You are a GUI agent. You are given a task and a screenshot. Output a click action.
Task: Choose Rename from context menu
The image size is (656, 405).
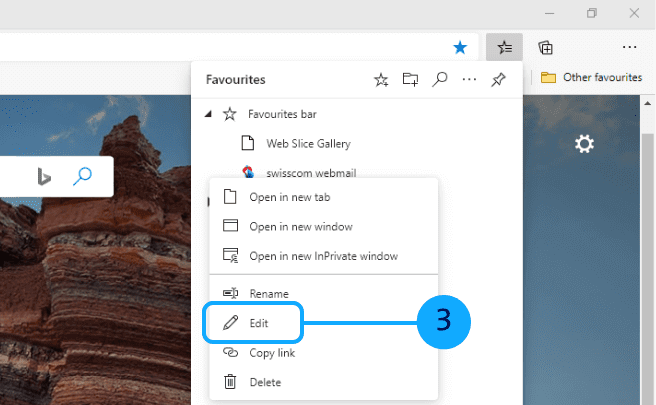(267, 293)
